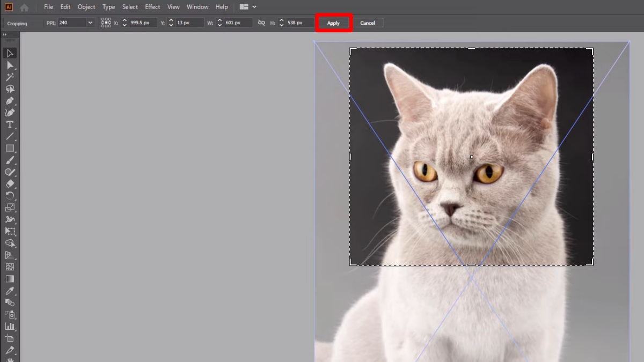The image size is (644, 362).
Task: Select the Column Graph tool
Action: click(x=10, y=326)
